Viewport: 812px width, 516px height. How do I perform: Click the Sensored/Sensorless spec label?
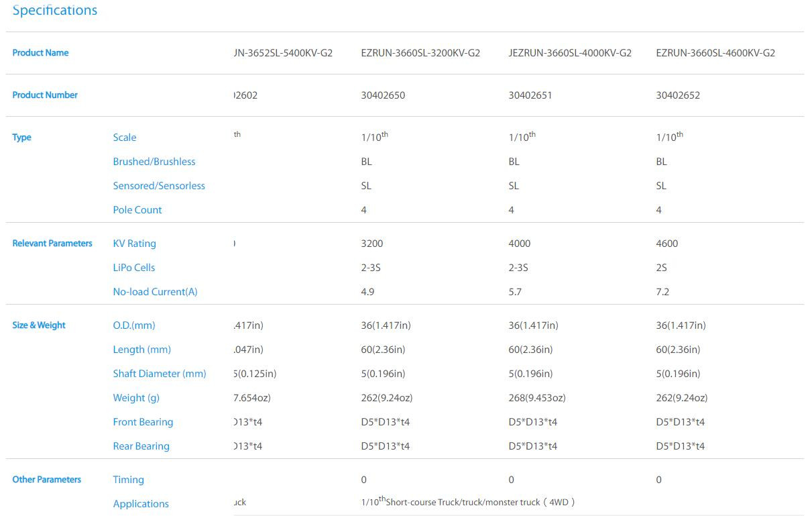(x=159, y=186)
